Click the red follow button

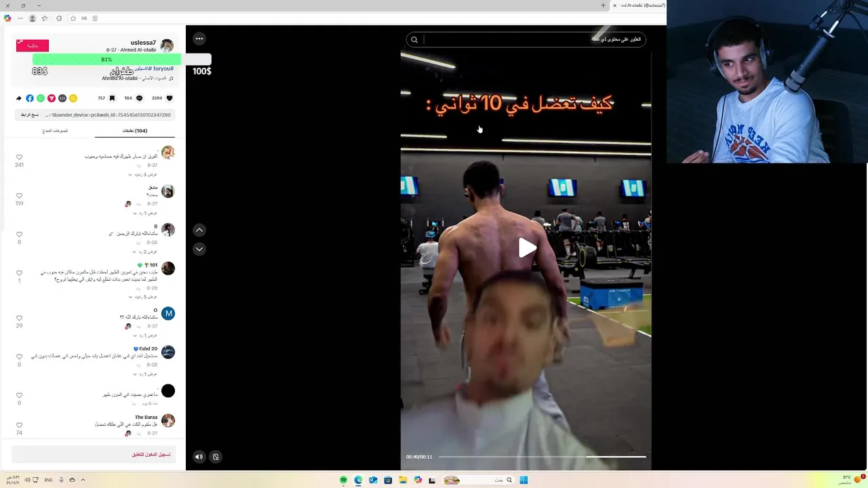33,45
